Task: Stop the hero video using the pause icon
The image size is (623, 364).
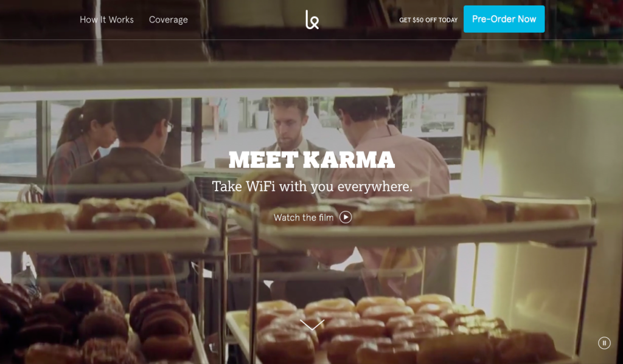Action: [604, 343]
